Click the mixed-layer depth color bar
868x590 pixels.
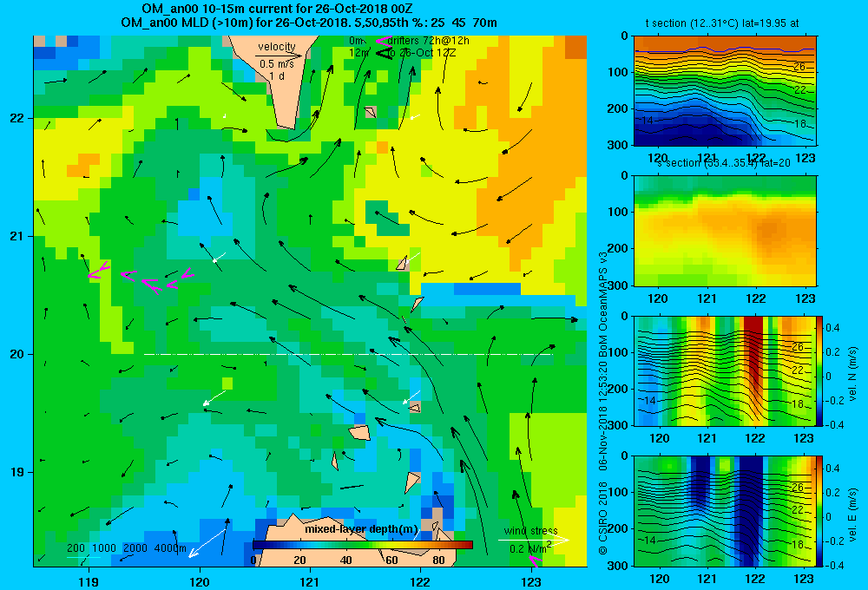[x=363, y=545]
